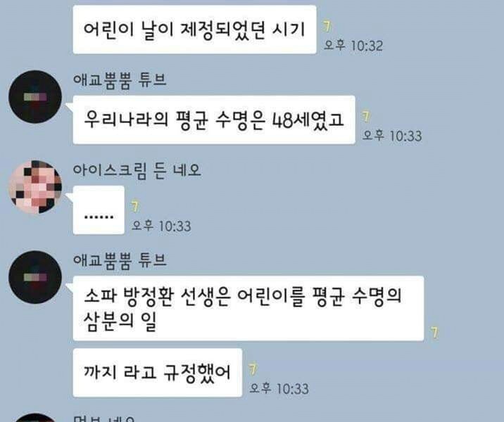Tap unread count 7 beside 48세였고 message
Screen dimensions: 504x422
pyautogui.click(x=366, y=117)
